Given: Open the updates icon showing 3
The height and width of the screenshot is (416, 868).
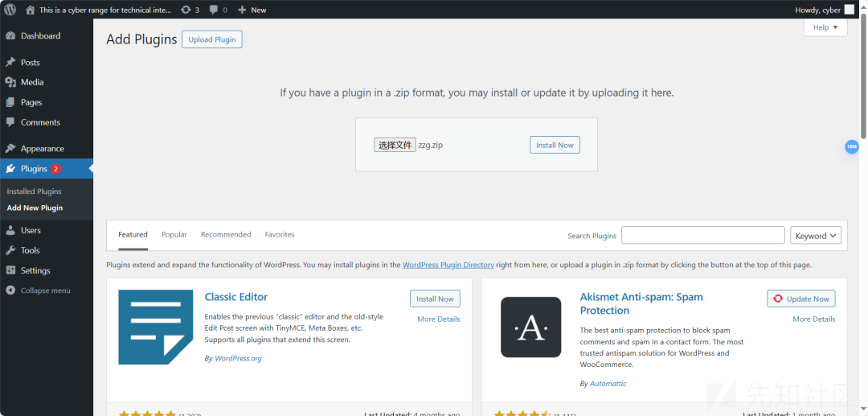Looking at the screenshot, I should 186,10.
